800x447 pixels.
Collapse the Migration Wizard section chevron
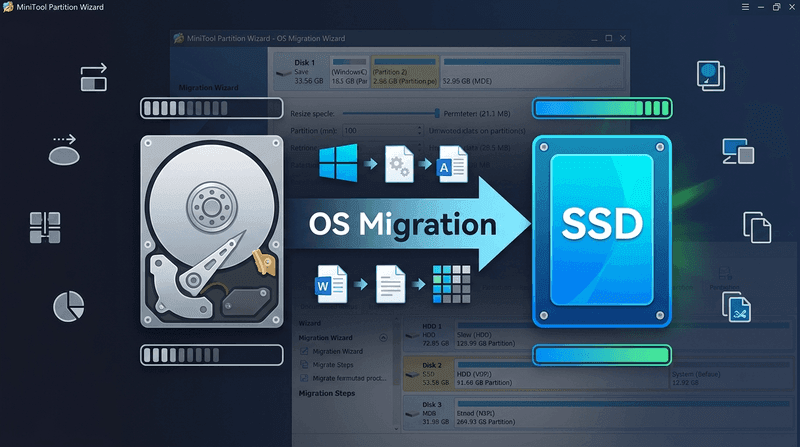383,338
